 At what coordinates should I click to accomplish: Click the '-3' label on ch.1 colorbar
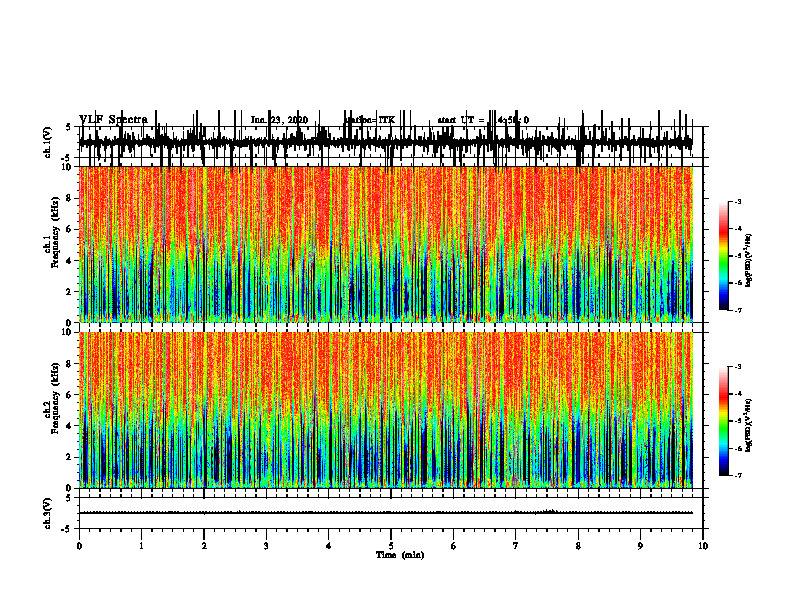738,201
